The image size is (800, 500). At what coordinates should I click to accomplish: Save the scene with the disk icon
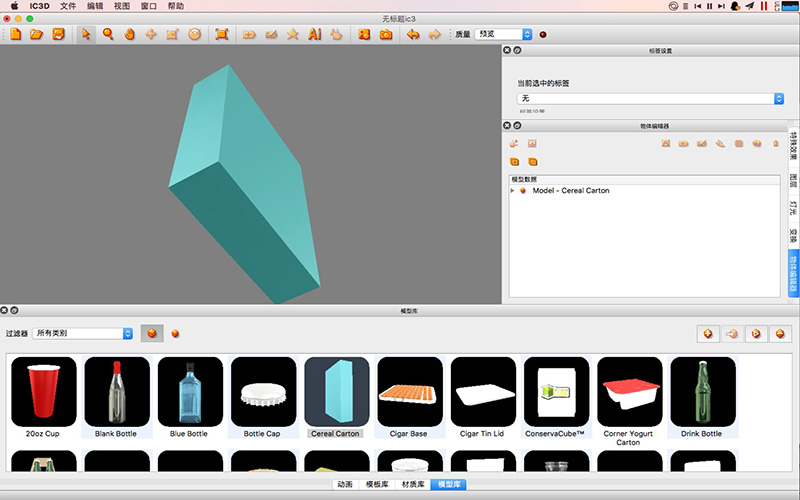[59, 34]
